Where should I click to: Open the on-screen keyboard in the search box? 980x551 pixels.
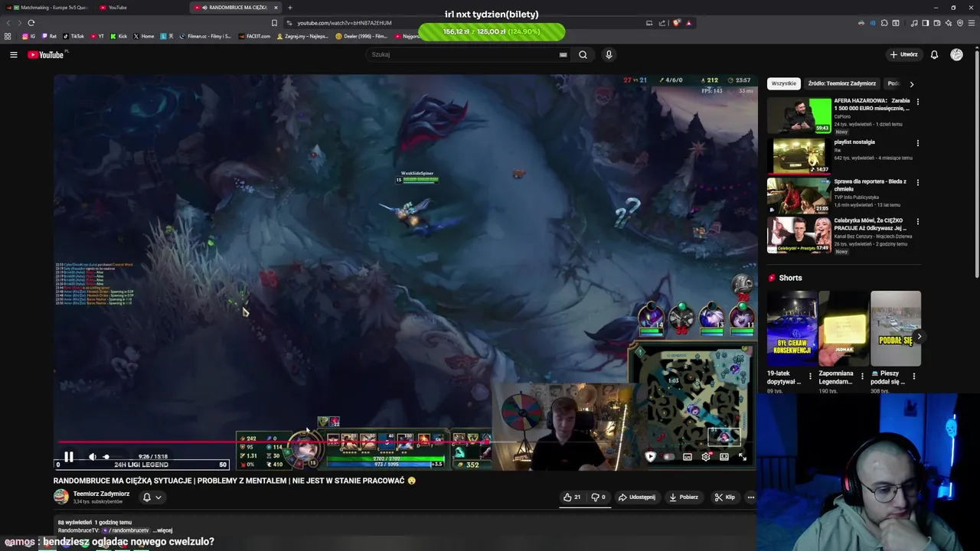click(x=563, y=54)
